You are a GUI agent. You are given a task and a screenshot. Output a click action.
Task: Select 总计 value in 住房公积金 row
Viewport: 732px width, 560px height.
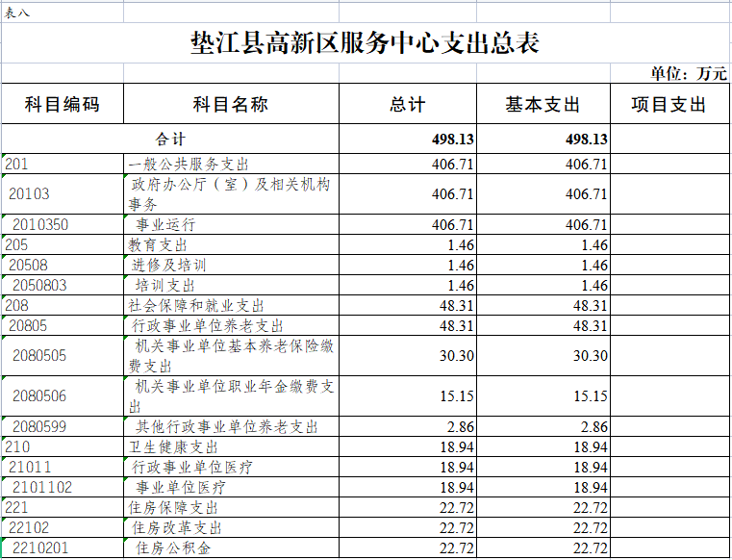pos(408,547)
